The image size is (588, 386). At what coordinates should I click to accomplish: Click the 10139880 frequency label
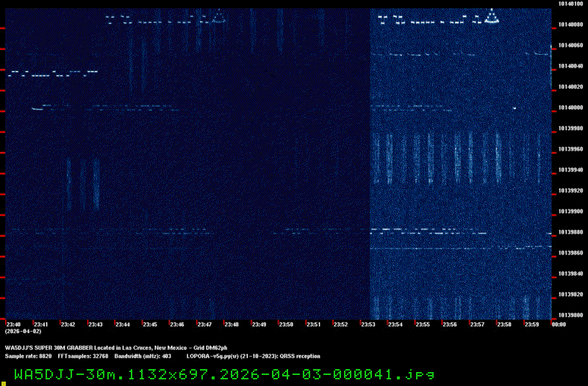[570, 232]
